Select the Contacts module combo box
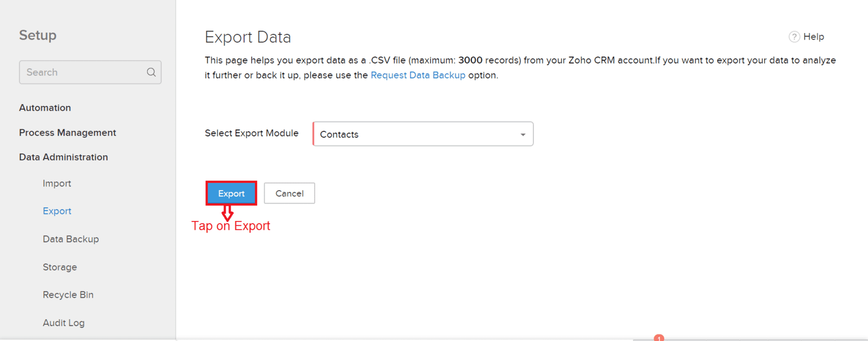 (423, 134)
